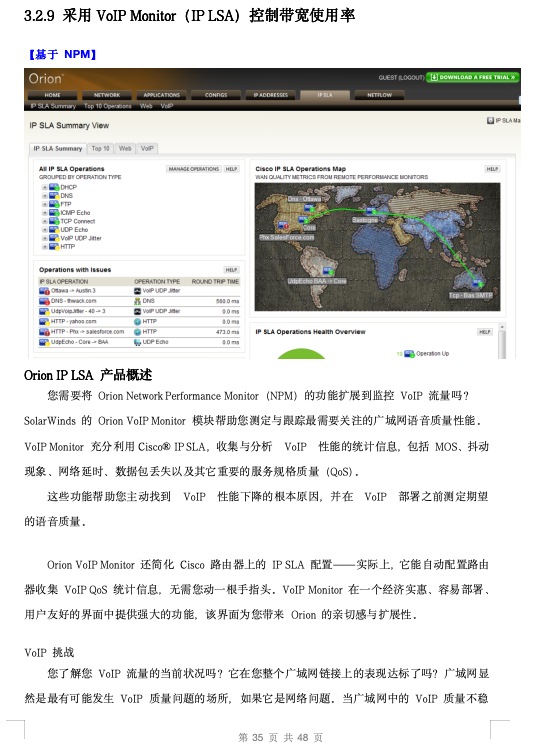The height and width of the screenshot is (748, 534).
Task: Click status icon beside Ottawa -> Austin.3
Action: (44, 291)
